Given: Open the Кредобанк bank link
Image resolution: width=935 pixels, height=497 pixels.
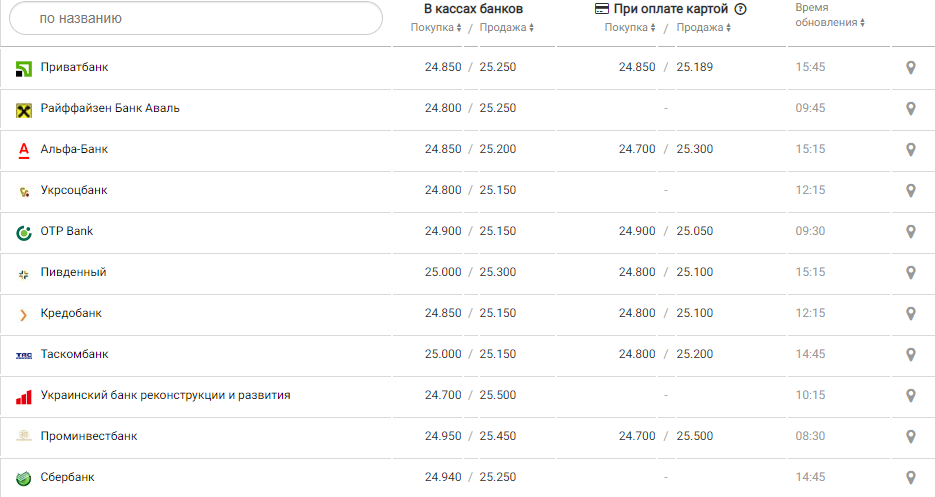Looking at the screenshot, I should (x=71, y=313).
